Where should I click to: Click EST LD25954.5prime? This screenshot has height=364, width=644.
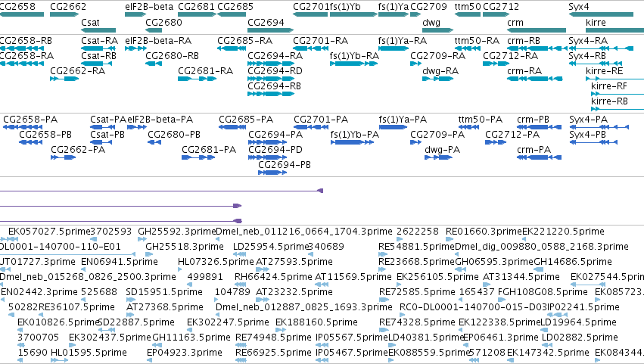pos(239,254)
